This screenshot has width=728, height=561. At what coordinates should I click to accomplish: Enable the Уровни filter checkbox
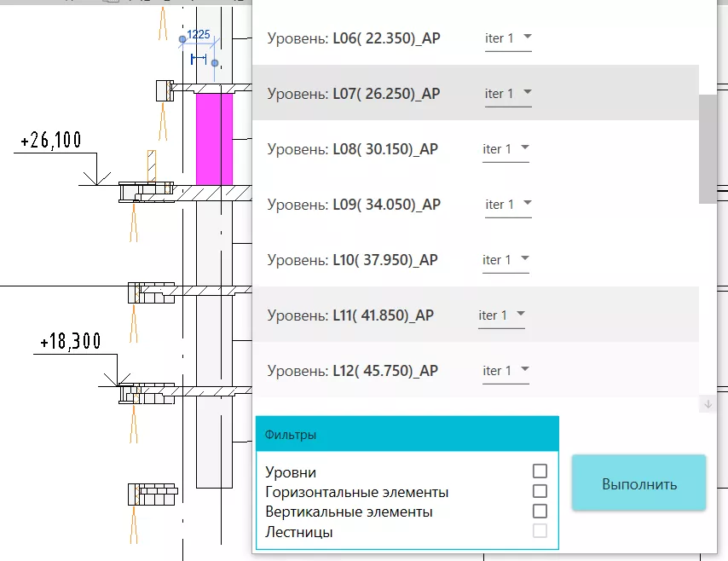(x=539, y=471)
